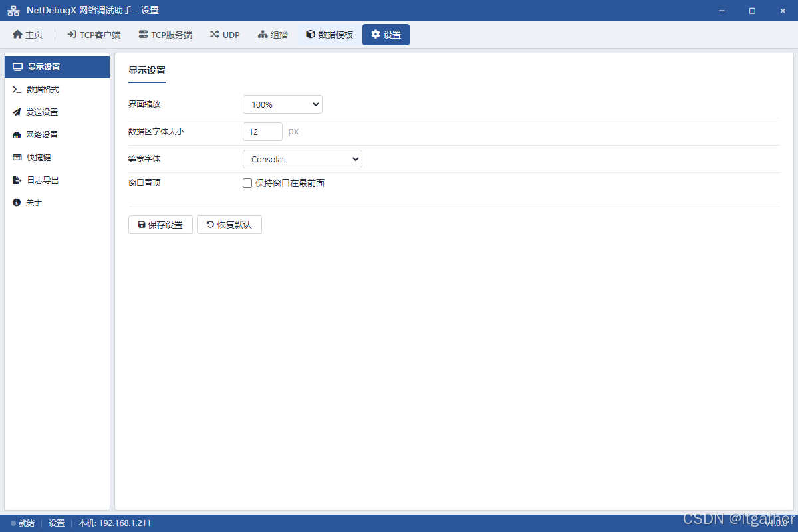
Task: Click the 就绪 status indicator
Action: click(23, 523)
